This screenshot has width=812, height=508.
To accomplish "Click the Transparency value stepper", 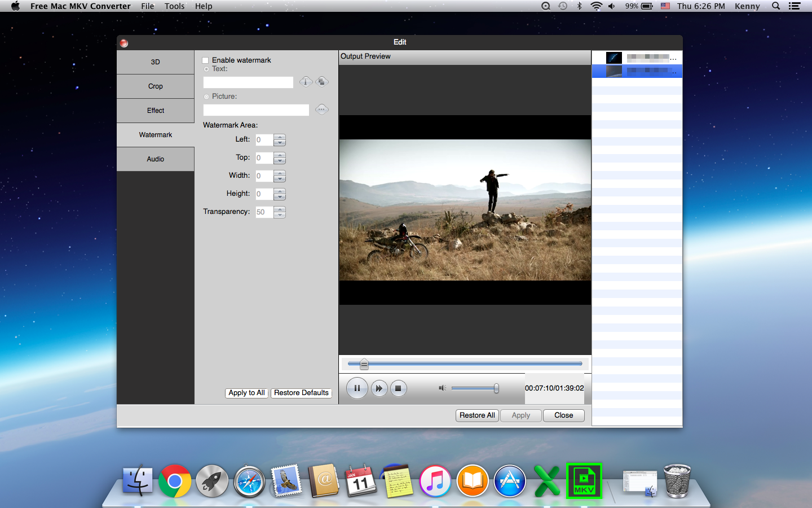I will 280,212.
